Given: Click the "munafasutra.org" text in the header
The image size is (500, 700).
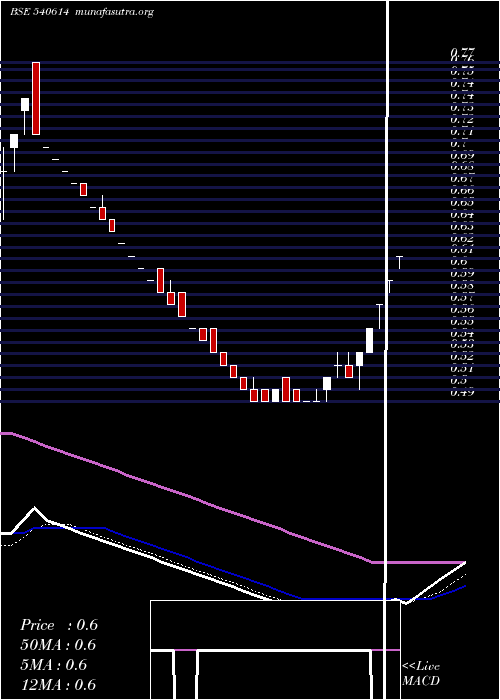Looking at the screenshot, I should point(115,12).
